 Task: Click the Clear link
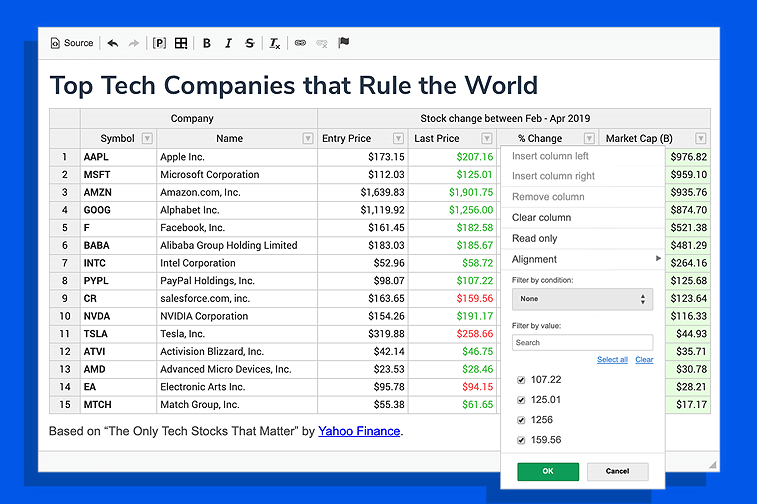[644, 360]
